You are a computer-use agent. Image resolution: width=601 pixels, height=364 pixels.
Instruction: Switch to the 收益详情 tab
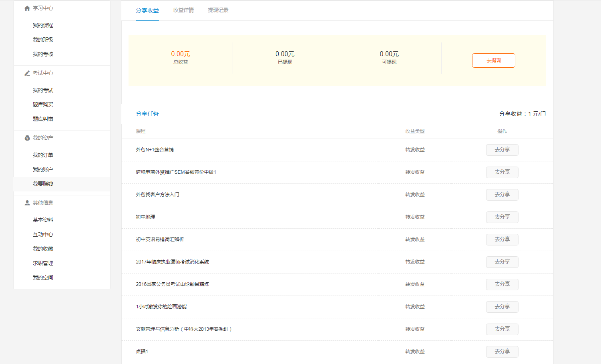pyautogui.click(x=183, y=10)
